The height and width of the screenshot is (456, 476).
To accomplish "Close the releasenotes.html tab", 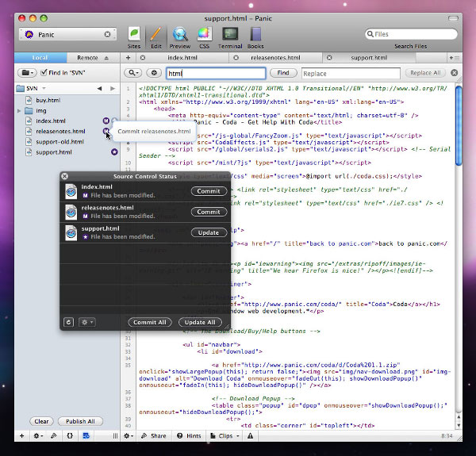I will (x=236, y=58).
